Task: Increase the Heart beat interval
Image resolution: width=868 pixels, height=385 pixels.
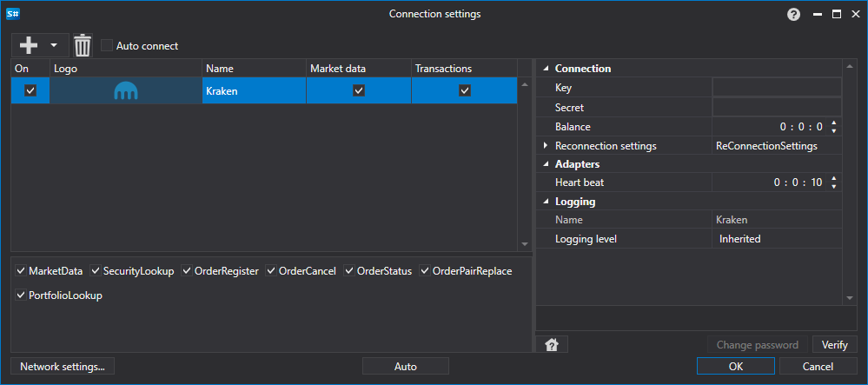Action: 834,178
